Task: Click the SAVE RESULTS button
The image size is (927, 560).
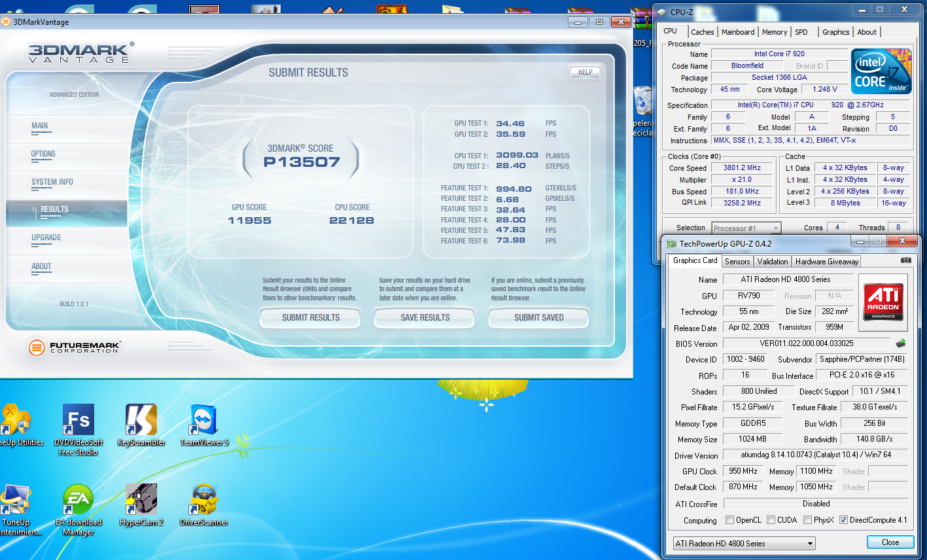Action: tap(425, 318)
